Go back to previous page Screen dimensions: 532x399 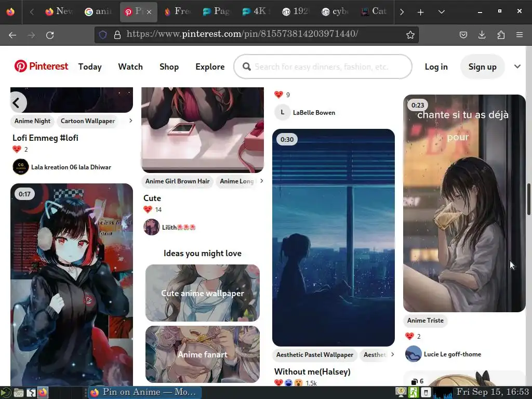pos(12,35)
